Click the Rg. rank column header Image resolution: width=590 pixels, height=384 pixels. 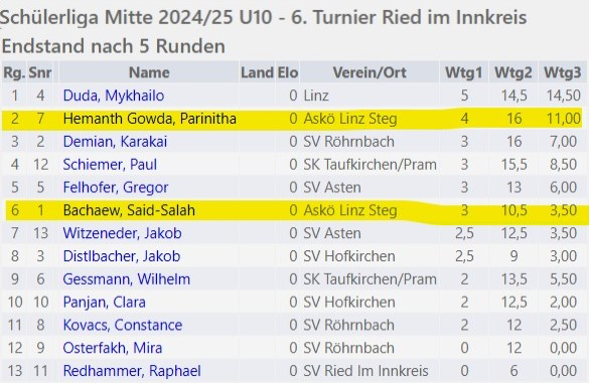tap(14, 73)
